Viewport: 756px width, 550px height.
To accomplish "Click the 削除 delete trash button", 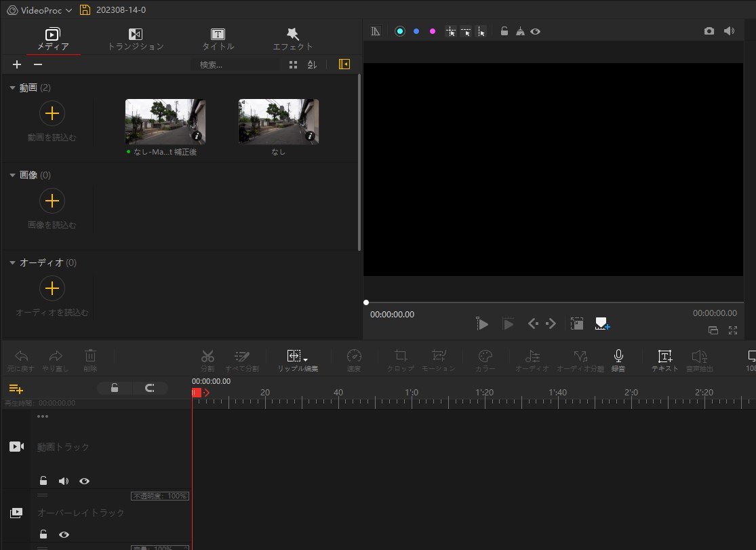I will pos(90,361).
